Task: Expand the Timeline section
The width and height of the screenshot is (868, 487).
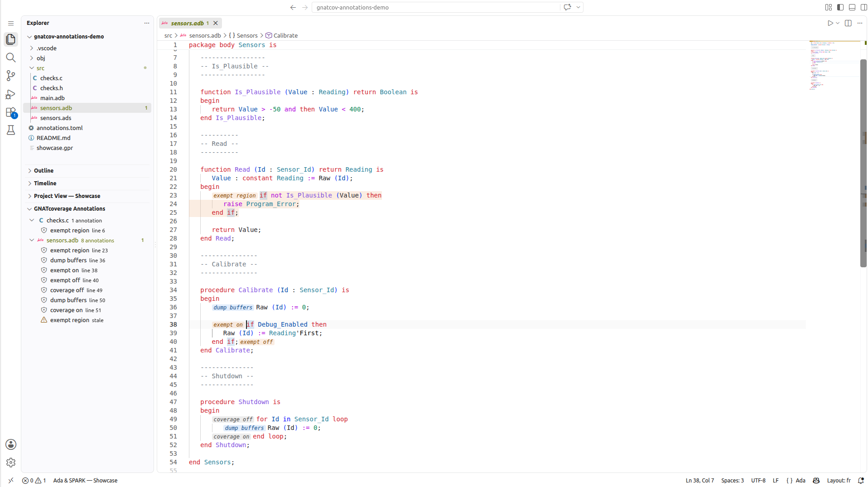Action: click(x=87, y=183)
